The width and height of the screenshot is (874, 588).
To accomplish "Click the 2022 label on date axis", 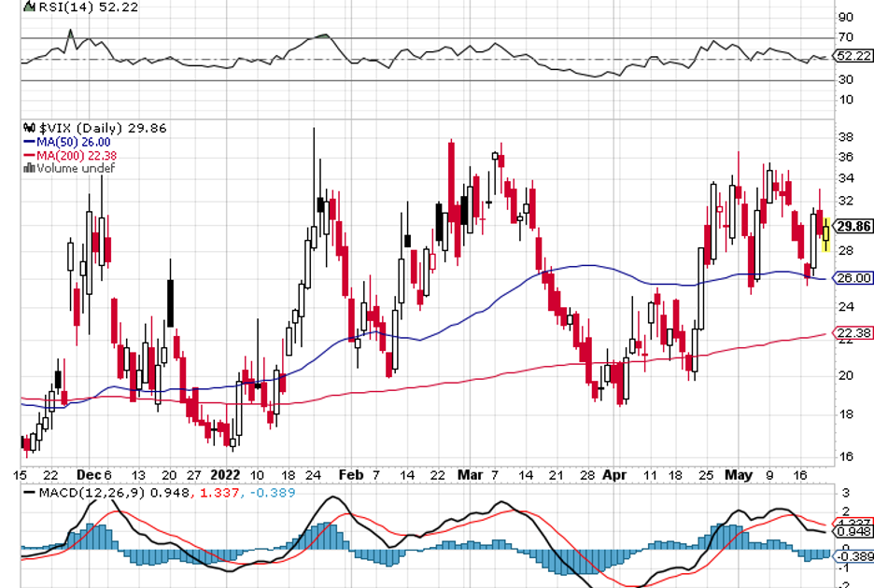I will tap(225, 474).
